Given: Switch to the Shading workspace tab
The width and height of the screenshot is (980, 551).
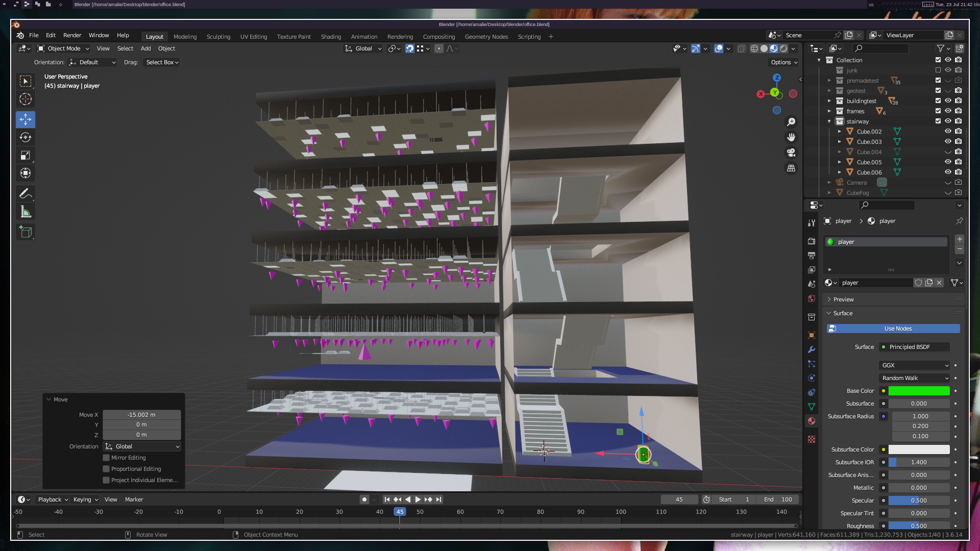Looking at the screenshot, I should [x=331, y=37].
